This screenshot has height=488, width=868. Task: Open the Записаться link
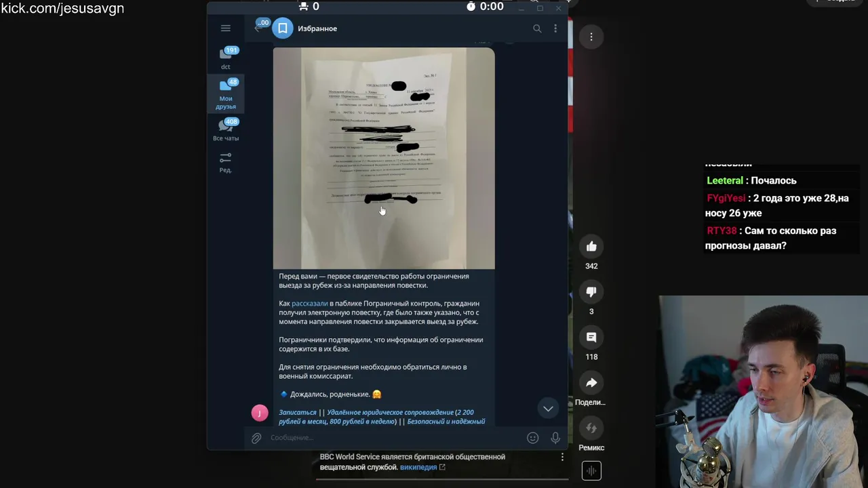(x=298, y=412)
